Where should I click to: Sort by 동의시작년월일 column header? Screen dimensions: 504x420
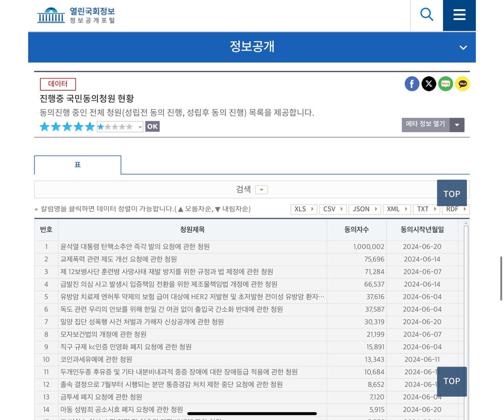pos(422,230)
